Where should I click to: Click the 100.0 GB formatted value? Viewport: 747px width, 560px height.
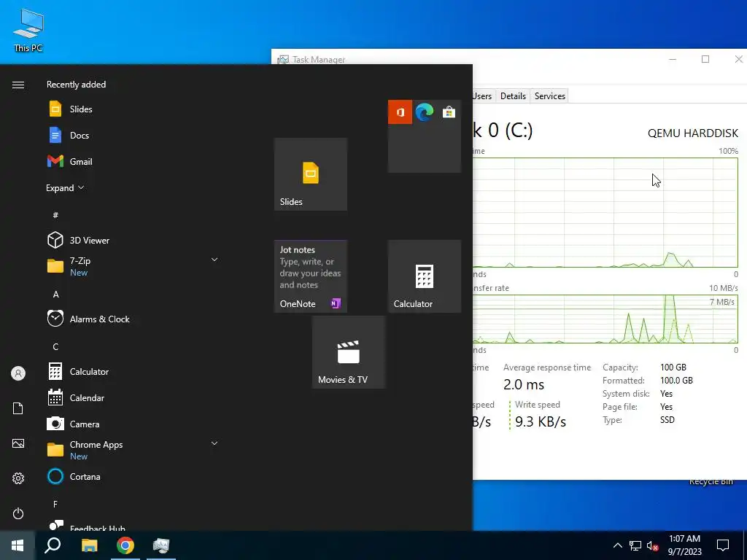pos(676,381)
